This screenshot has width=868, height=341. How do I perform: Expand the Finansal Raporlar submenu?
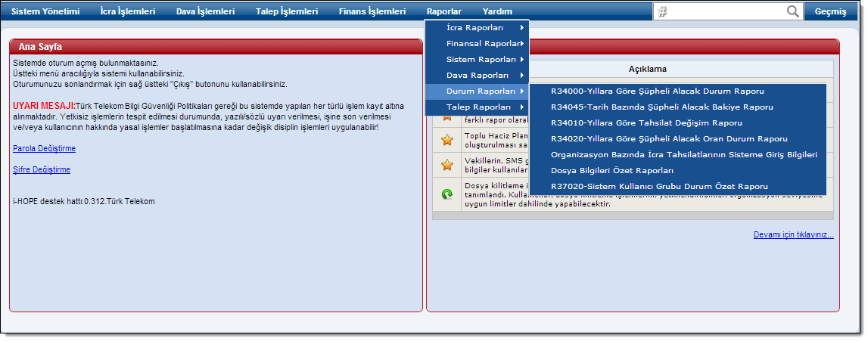pyautogui.click(x=478, y=44)
